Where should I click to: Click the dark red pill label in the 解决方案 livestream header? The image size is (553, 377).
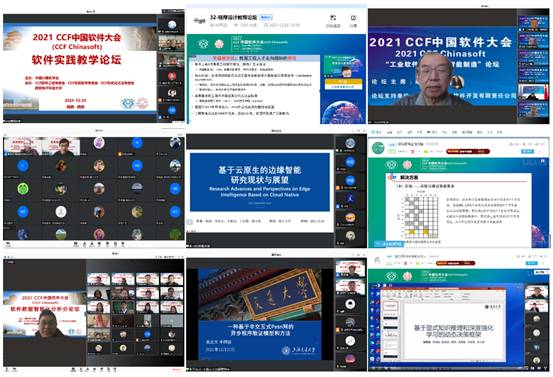pyautogui.click(x=467, y=151)
